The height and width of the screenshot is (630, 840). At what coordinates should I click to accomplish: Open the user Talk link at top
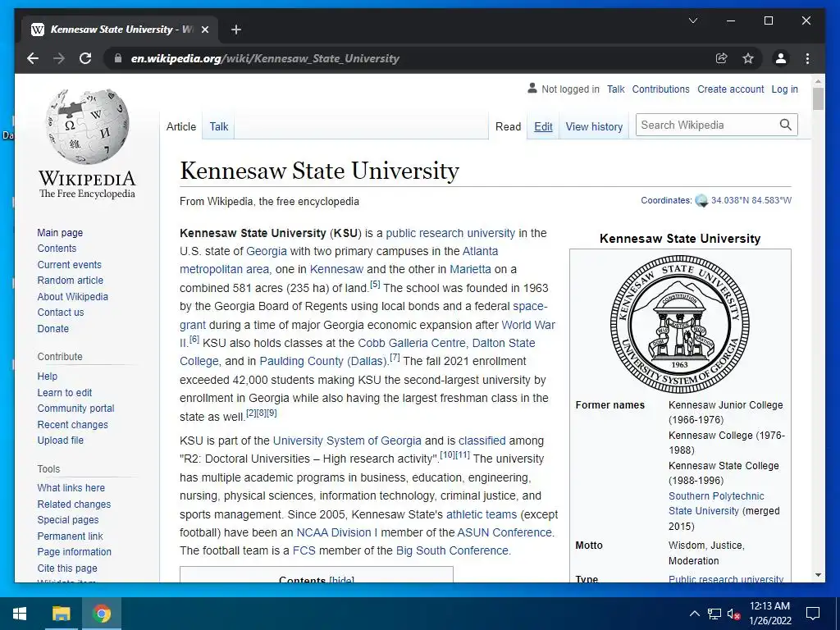pyautogui.click(x=615, y=89)
